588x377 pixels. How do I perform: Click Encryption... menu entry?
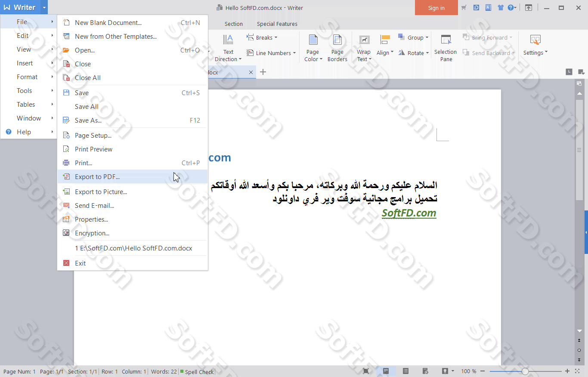(133, 233)
